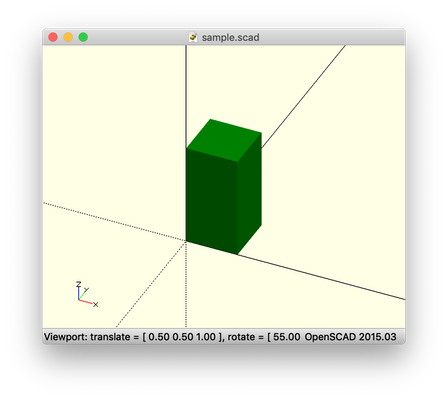This screenshot has height=400, width=448.
Task: Click the origin point where the axes meet
Action: click(x=186, y=241)
